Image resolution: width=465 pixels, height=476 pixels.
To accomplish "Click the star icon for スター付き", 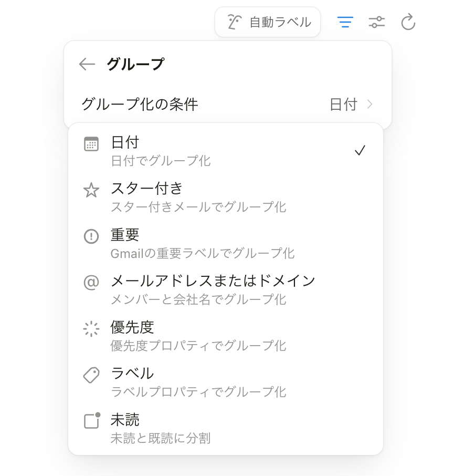I will pyautogui.click(x=91, y=190).
